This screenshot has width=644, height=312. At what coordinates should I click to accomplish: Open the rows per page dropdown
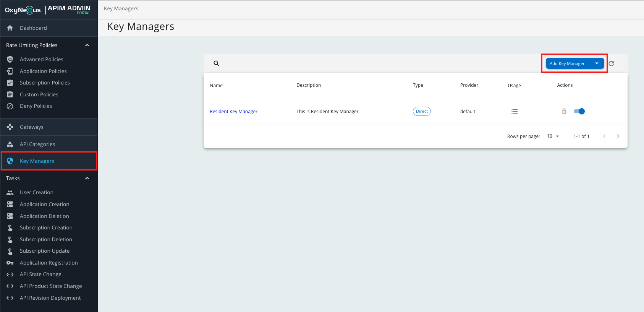click(x=553, y=136)
